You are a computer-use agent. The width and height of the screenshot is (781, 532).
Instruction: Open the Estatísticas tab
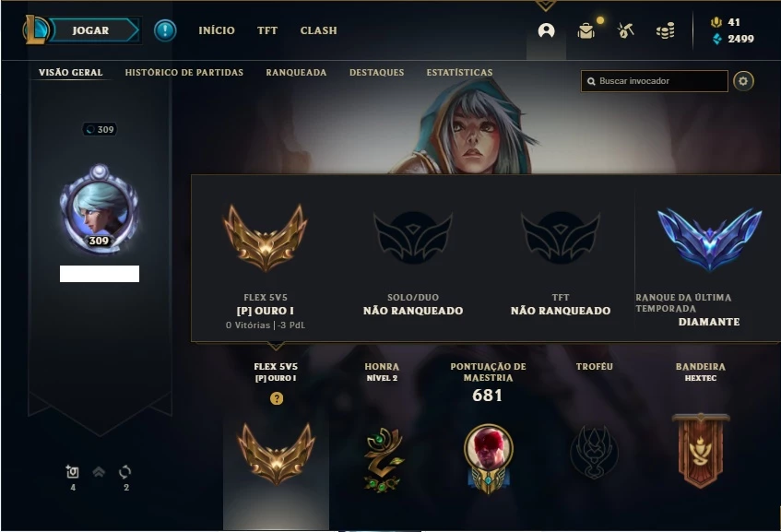(460, 73)
